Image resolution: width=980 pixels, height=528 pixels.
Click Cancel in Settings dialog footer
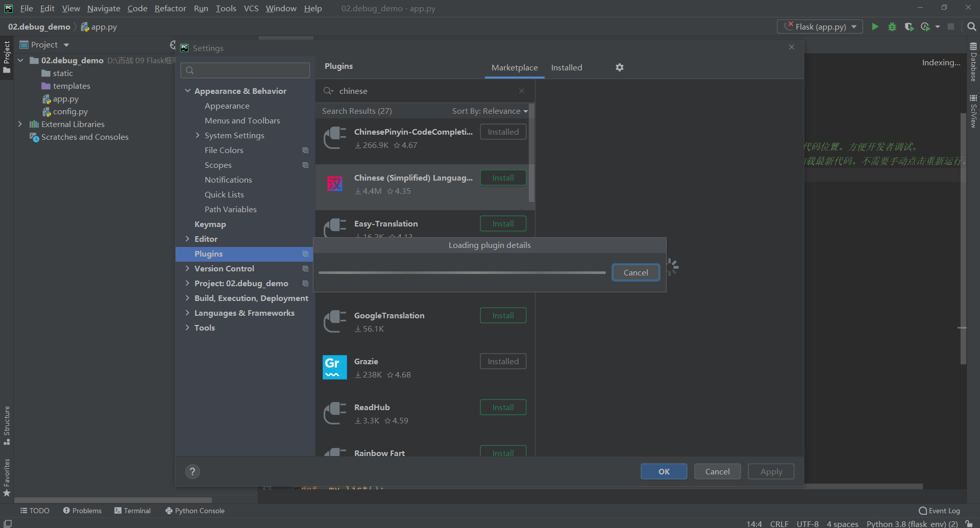(717, 471)
